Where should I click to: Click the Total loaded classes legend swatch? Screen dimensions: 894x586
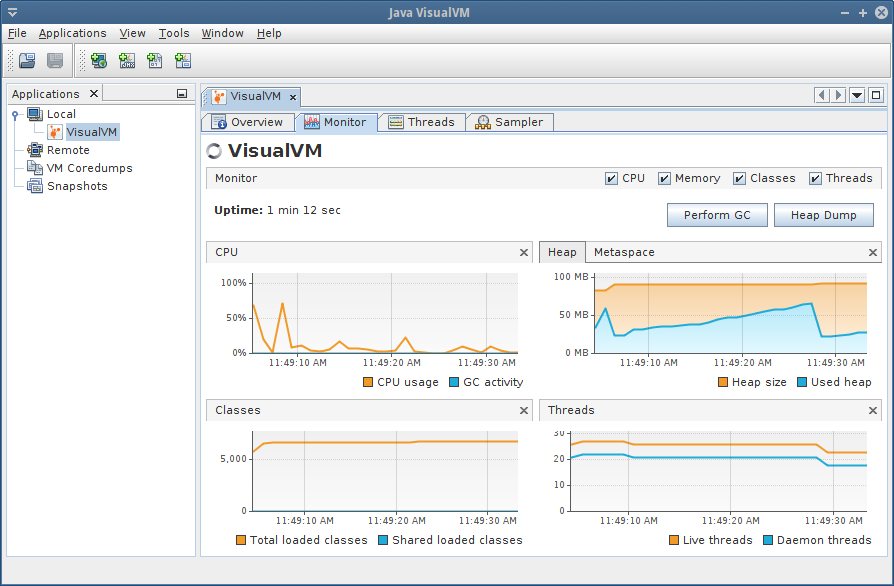241,540
